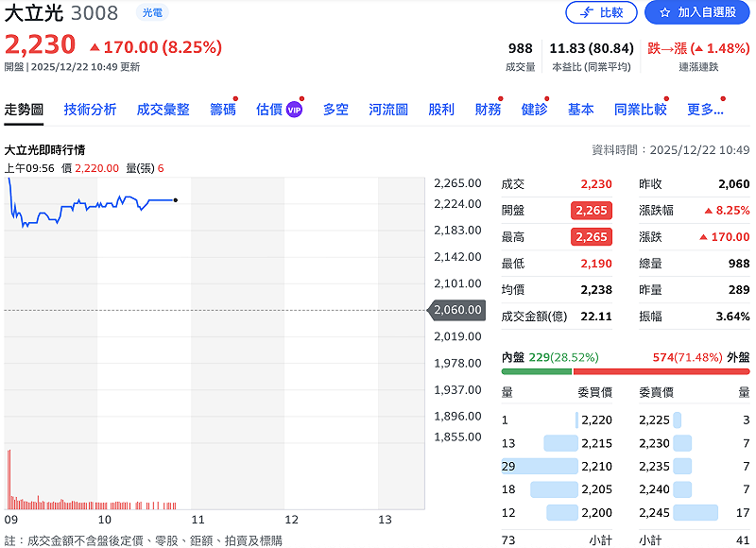Click the 光電 industry tag next to 3008
Image resolution: width=756 pixels, height=548 pixels.
150,13
